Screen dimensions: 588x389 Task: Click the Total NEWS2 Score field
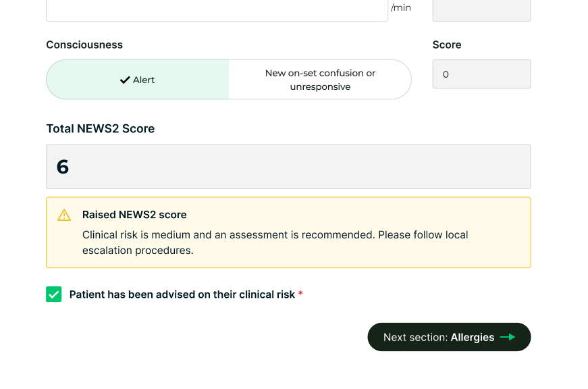288,167
